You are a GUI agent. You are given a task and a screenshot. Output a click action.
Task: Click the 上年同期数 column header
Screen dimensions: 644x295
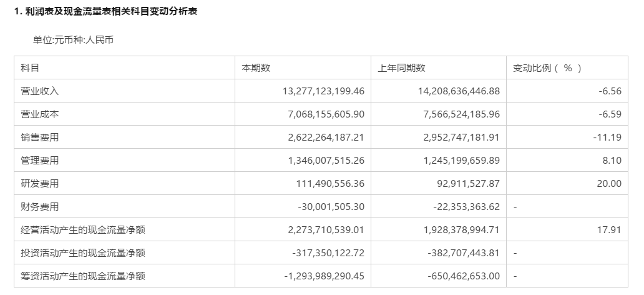click(x=401, y=68)
